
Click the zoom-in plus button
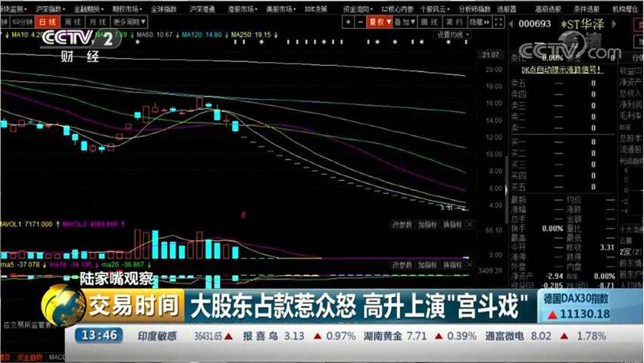pyautogui.click(x=349, y=22)
